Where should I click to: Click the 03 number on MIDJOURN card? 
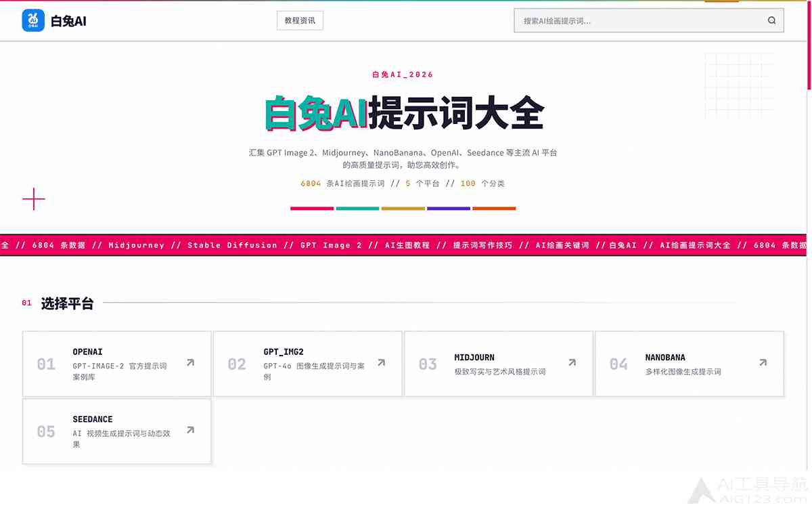428,364
